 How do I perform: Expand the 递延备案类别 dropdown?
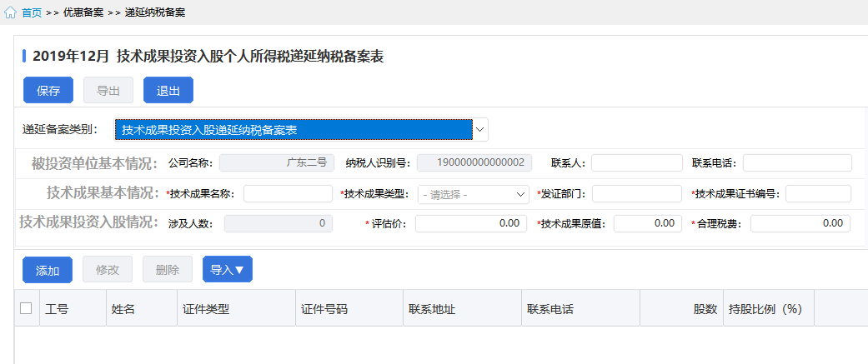300,130
